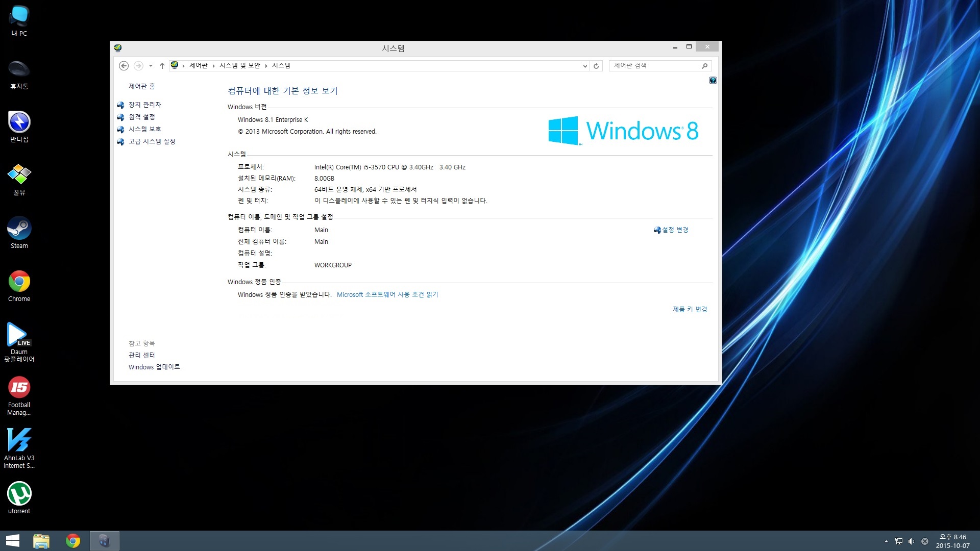The height and width of the screenshot is (551, 980).
Task: Click the control panel icon in address bar
Action: tap(175, 65)
